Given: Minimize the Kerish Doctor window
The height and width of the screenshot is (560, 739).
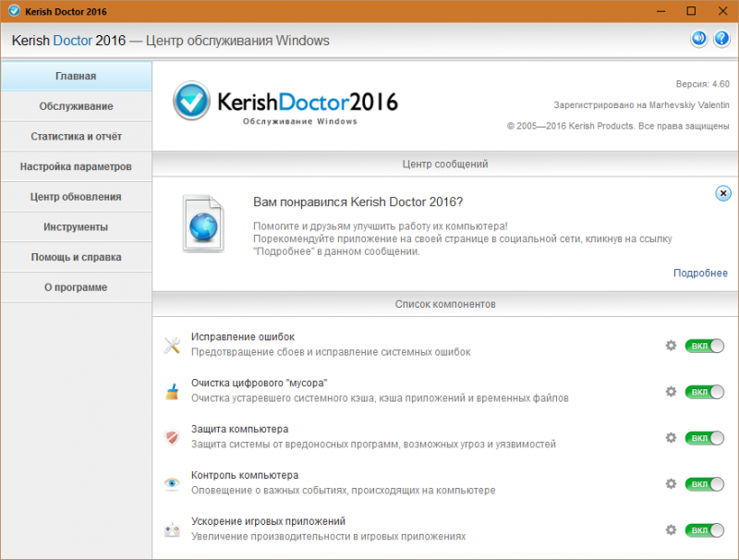Looking at the screenshot, I should tap(660, 11).
